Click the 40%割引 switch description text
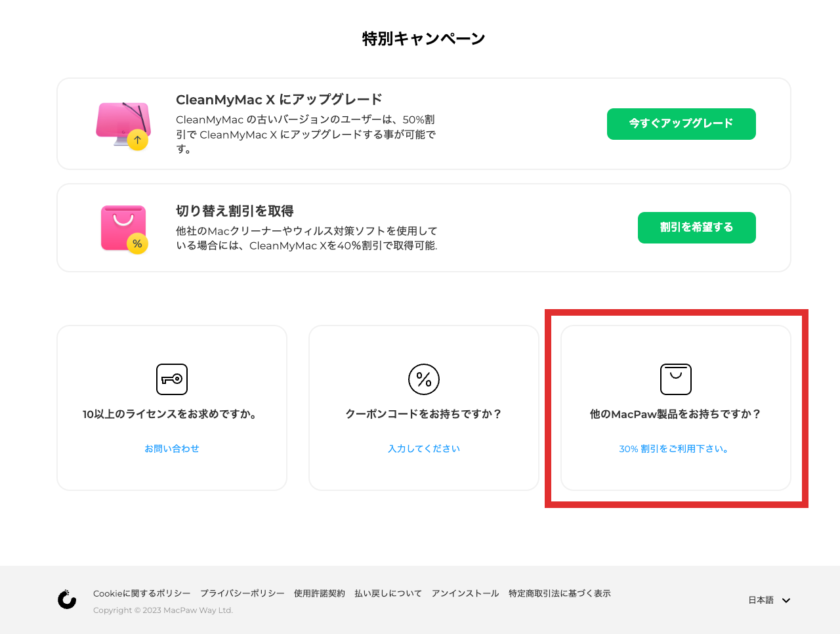Viewport: 840px width, 634px height. [x=306, y=238]
